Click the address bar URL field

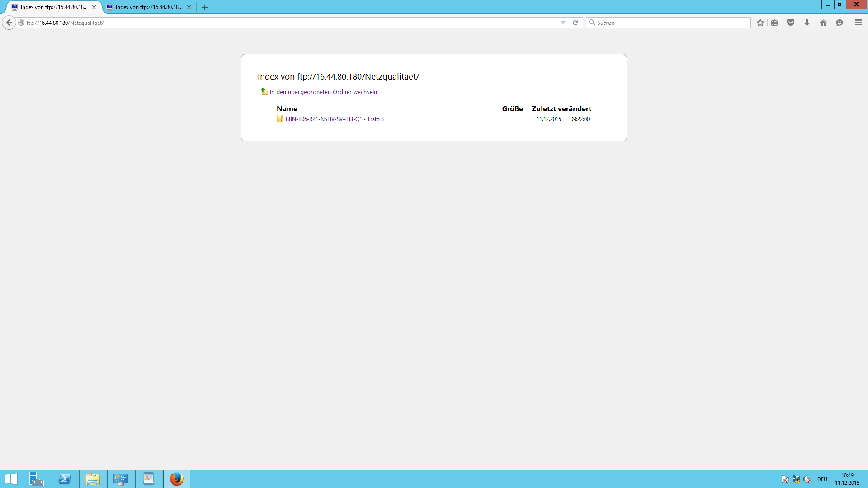click(289, 23)
